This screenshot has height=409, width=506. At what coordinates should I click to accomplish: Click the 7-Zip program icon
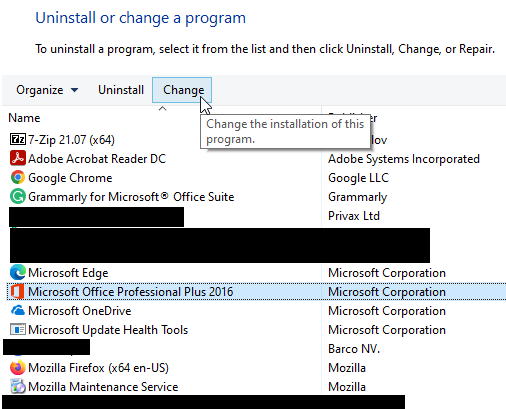[18, 139]
